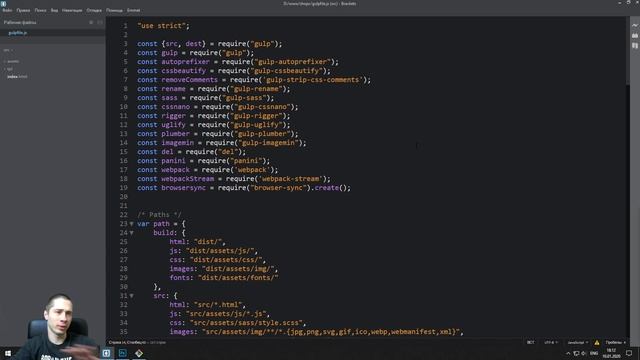This screenshot has width=640, height=360.
Task: Collapse the 'build' block fold arrow
Action: [x=131, y=233]
